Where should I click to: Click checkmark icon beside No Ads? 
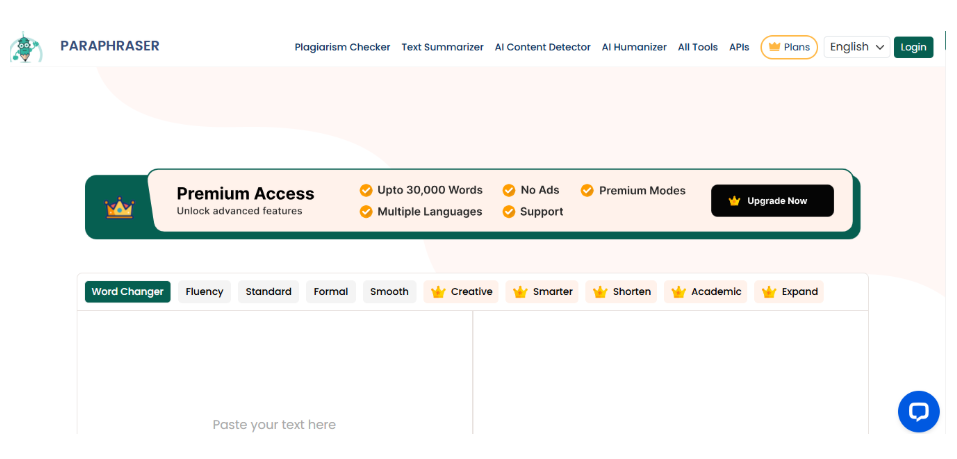[509, 190]
